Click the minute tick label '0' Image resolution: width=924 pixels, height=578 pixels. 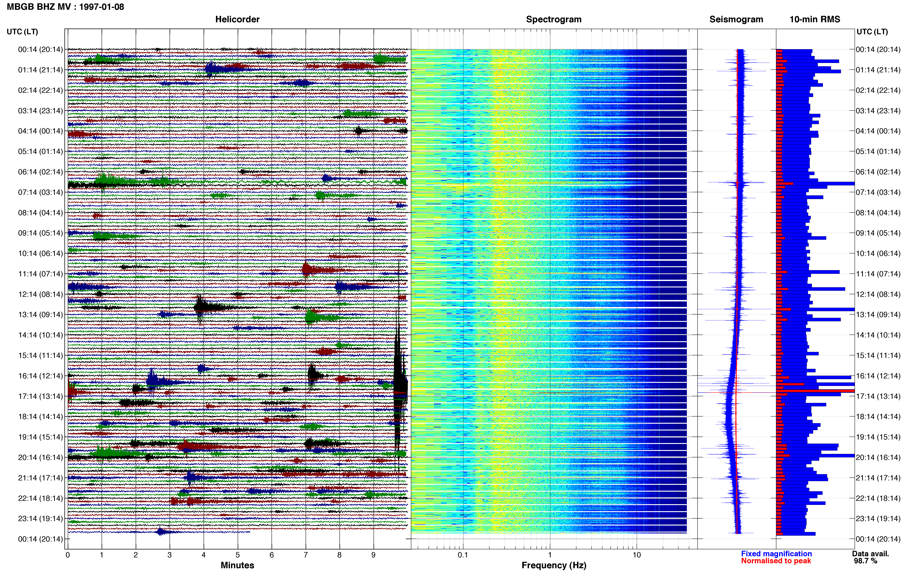[68, 555]
